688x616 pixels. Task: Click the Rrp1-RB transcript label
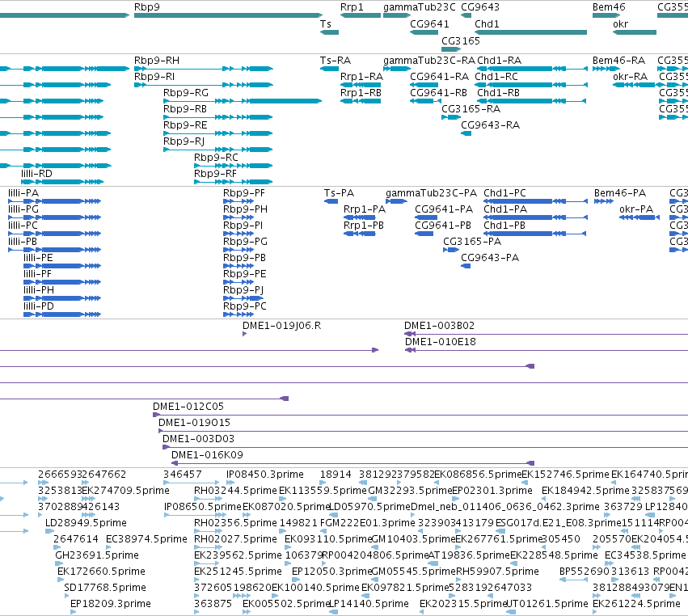coord(361,93)
